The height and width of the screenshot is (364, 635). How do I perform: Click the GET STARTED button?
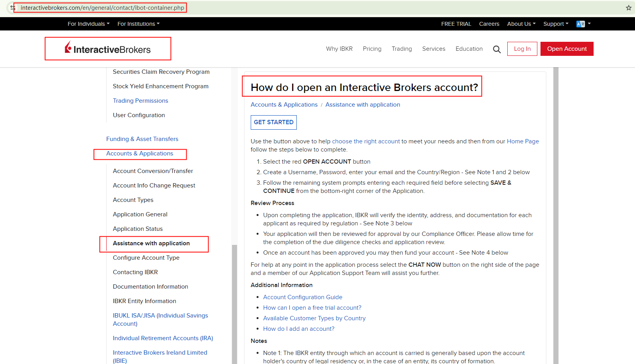[x=273, y=122]
